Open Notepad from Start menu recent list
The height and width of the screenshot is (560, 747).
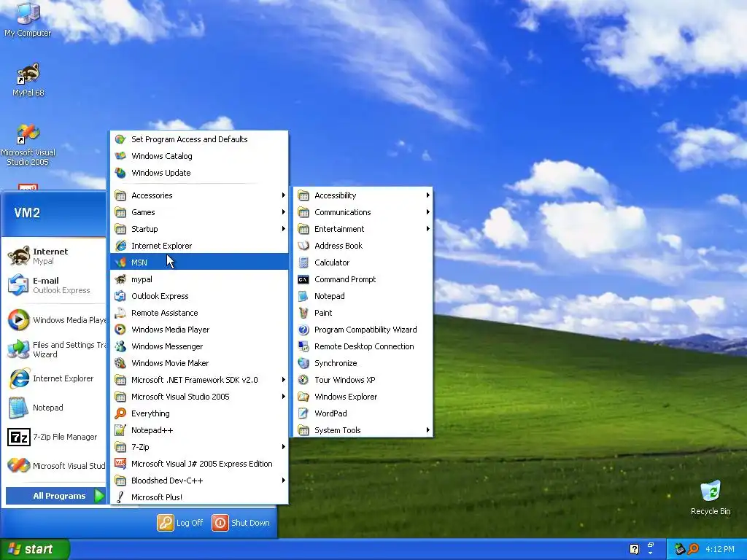(55, 408)
